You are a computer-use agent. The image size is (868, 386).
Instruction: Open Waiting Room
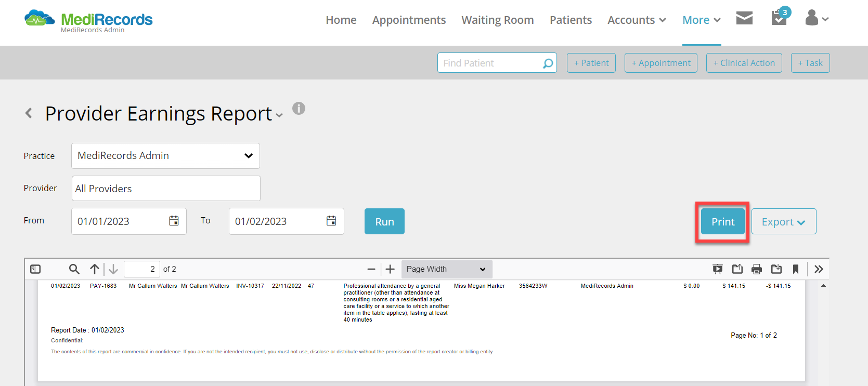coord(498,20)
